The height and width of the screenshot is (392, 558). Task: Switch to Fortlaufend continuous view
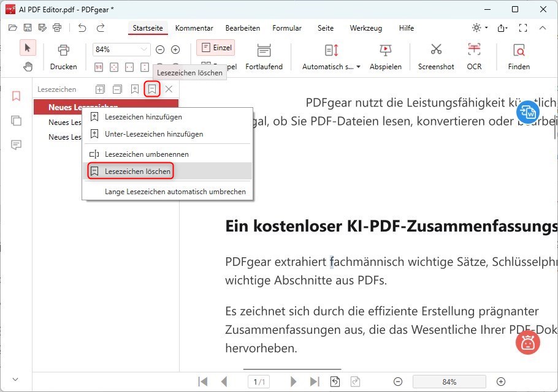click(264, 57)
